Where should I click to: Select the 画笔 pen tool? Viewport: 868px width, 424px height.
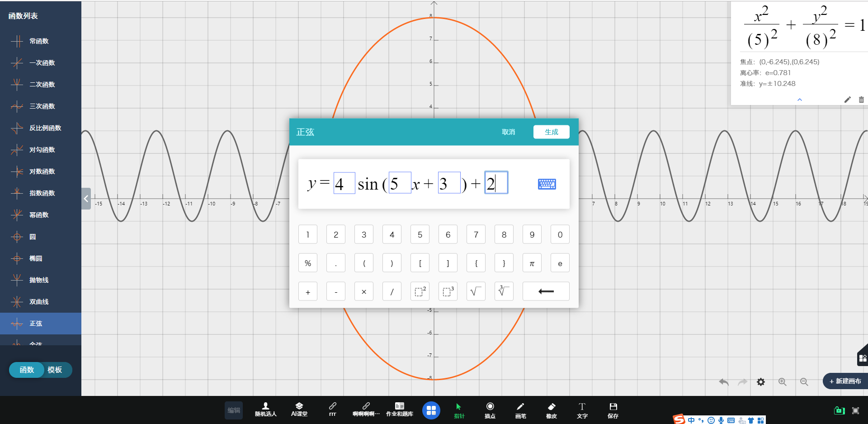(521, 410)
